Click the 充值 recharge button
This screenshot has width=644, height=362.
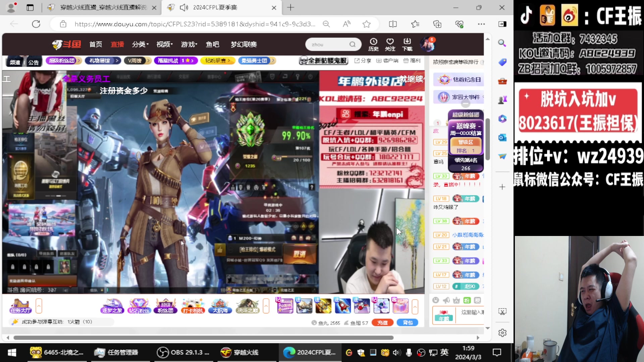[x=382, y=322]
